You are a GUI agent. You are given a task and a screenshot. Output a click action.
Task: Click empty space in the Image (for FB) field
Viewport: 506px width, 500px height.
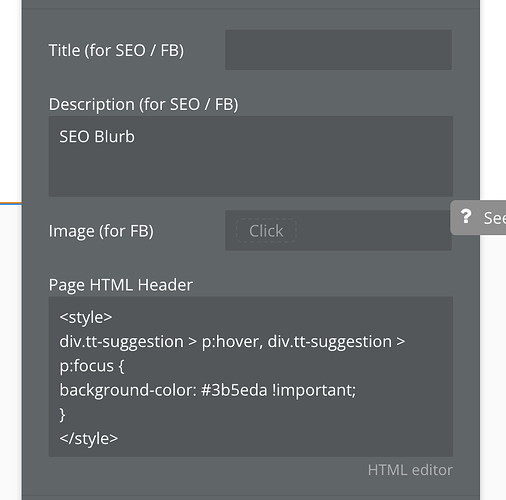pyautogui.click(x=372, y=231)
